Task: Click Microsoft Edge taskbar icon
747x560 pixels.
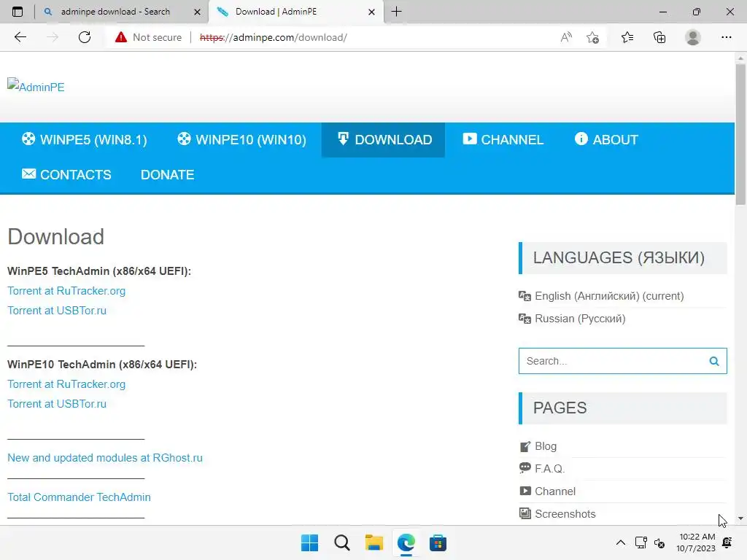Action: click(x=406, y=542)
